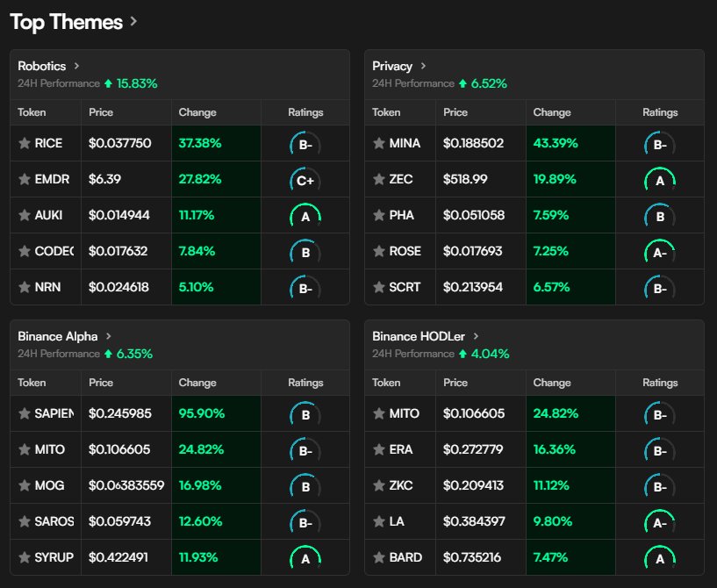Sort Privacy table by Token header
Viewport: 717px width, 588px height.
386,112
